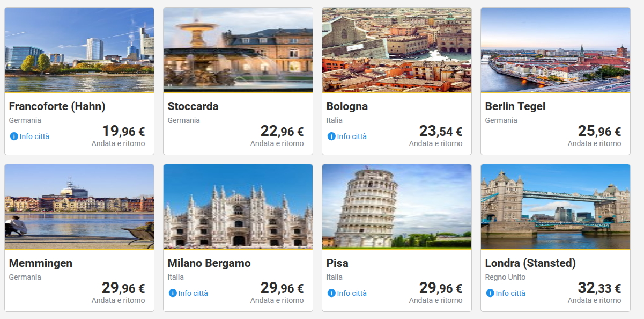Click the info icon on Londra (Stansted) card
The image size is (644, 319).
490,293
